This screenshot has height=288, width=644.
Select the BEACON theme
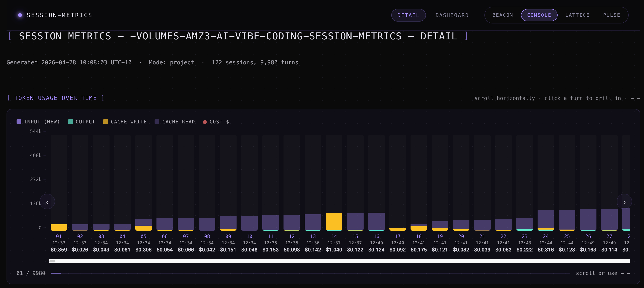click(x=503, y=15)
